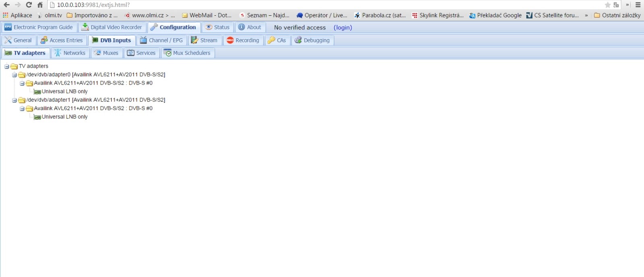This screenshot has width=644, height=277.
Task: Open the Channel / EPG tab
Action: coord(162,40)
